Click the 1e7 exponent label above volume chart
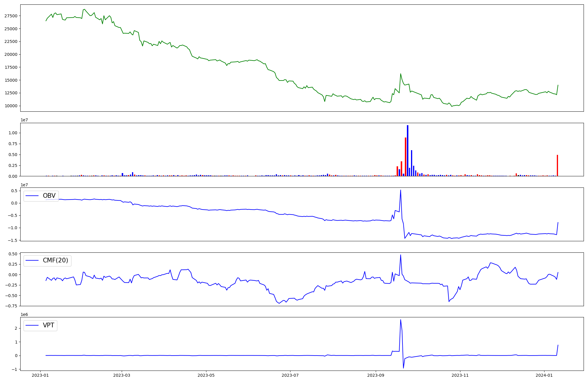The height and width of the screenshot is (382, 588). (x=24, y=120)
